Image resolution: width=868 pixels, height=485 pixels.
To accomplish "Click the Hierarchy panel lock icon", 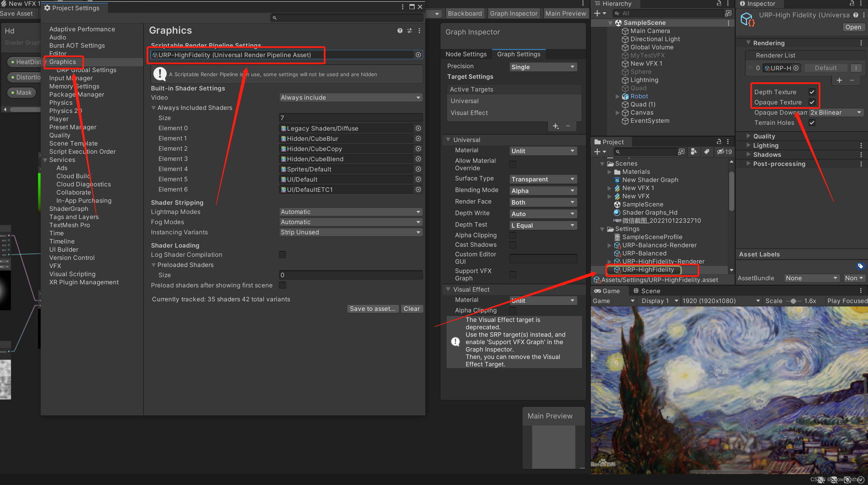I will click(719, 3).
